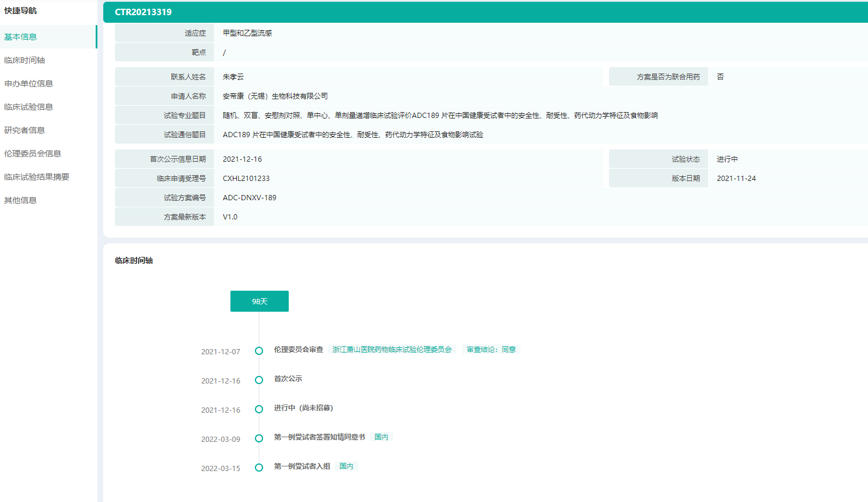Click the 2021-12-07 timeline date text

click(220, 352)
